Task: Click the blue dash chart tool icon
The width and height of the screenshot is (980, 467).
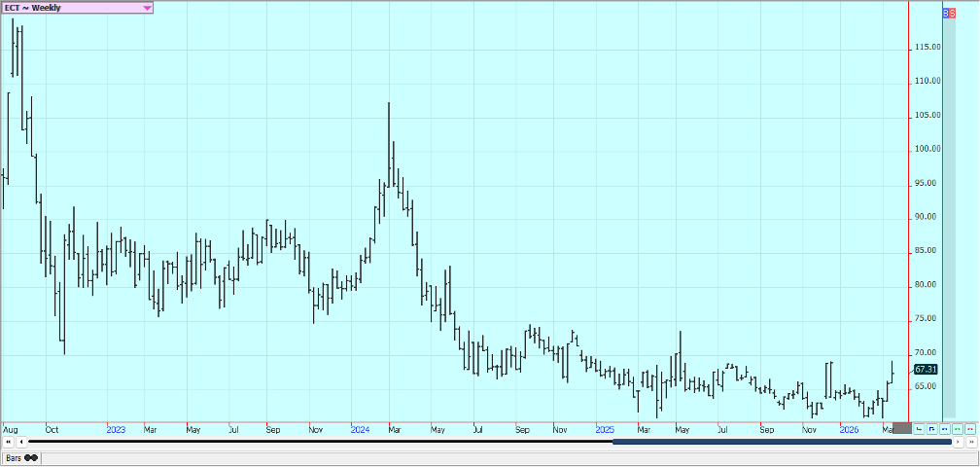Action: click(x=944, y=428)
